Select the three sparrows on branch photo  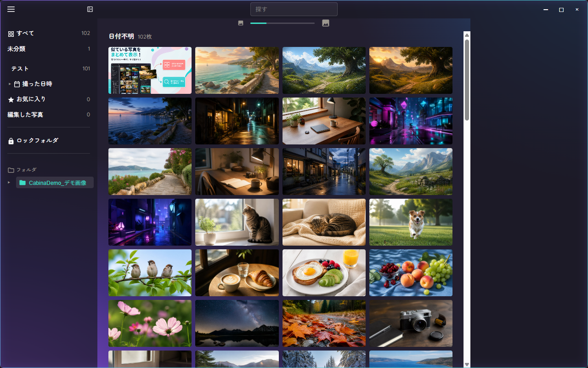pos(150,273)
